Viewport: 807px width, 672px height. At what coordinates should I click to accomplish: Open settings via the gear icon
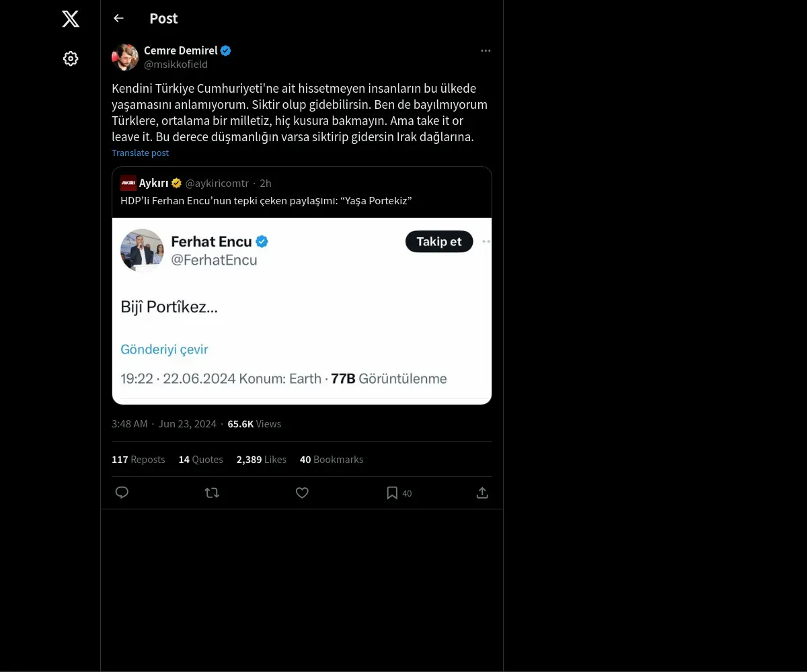(x=71, y=59)
